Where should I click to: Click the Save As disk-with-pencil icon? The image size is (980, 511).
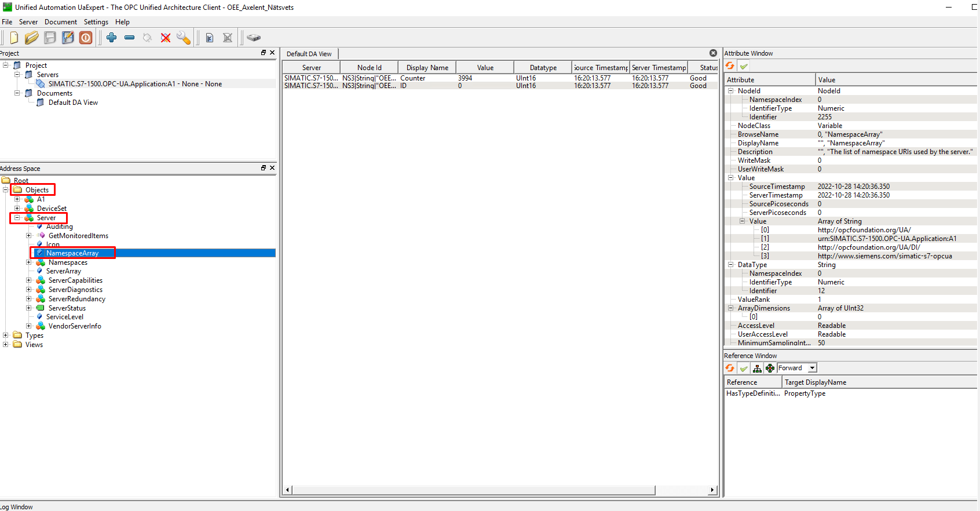pyautogui.click(x=68, y=38)
